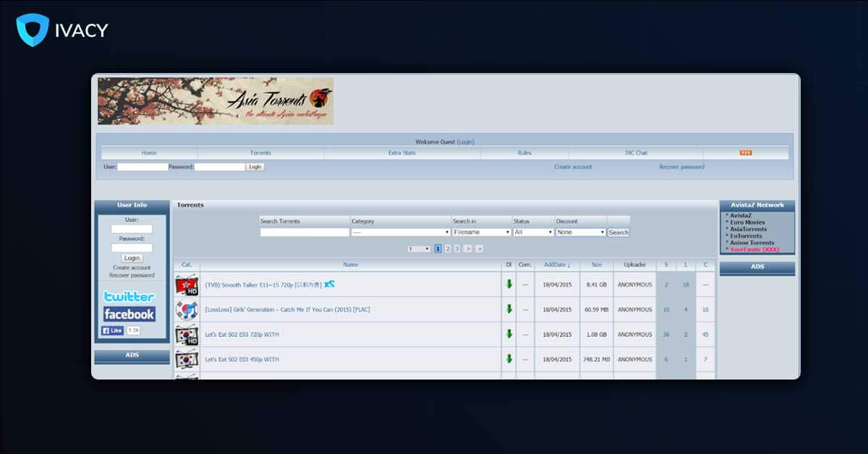Click category icon for Smooth Talker row

pos(187,285)
